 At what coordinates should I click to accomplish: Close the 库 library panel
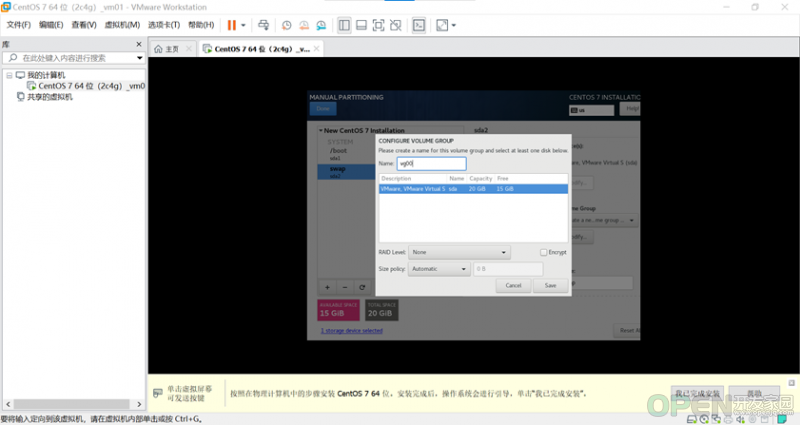point(139,44)
